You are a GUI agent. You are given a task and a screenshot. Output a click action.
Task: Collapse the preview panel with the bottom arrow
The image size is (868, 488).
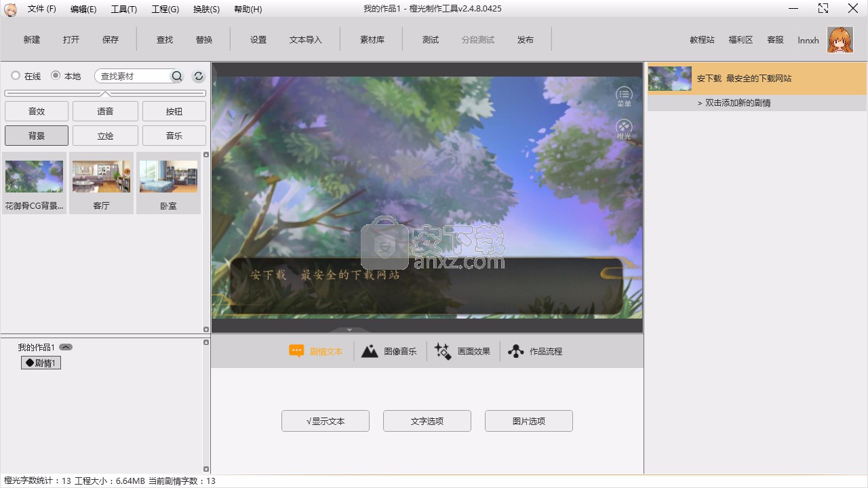click(x=350, y=329)
